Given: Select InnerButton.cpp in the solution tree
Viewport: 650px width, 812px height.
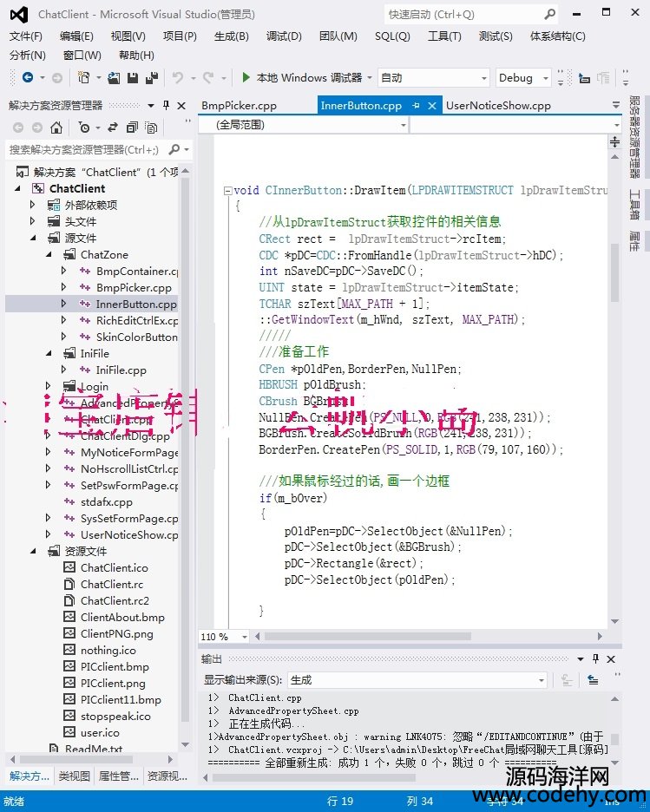Looking at the screenshot, I should tap(136, 304).
